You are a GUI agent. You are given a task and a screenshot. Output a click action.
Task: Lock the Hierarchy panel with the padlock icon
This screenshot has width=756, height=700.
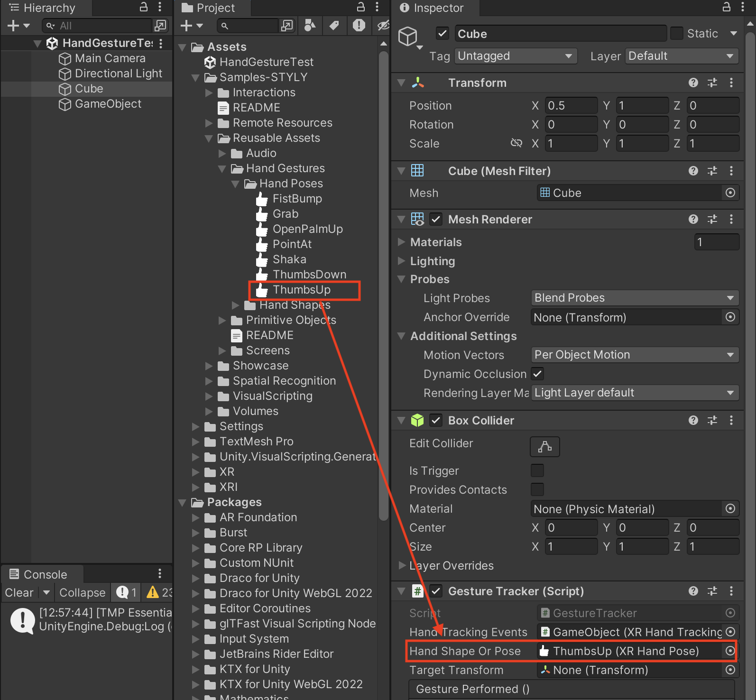(144, 7)
